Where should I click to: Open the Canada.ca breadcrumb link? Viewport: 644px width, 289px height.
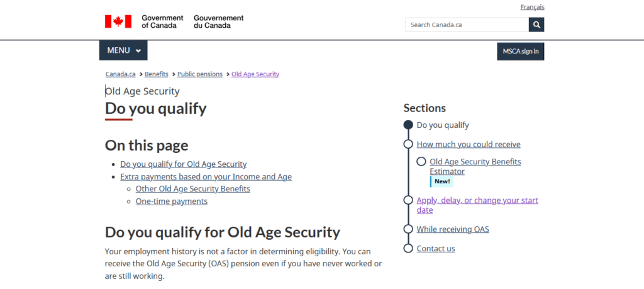pyautogui.click(x=120, y=74)
